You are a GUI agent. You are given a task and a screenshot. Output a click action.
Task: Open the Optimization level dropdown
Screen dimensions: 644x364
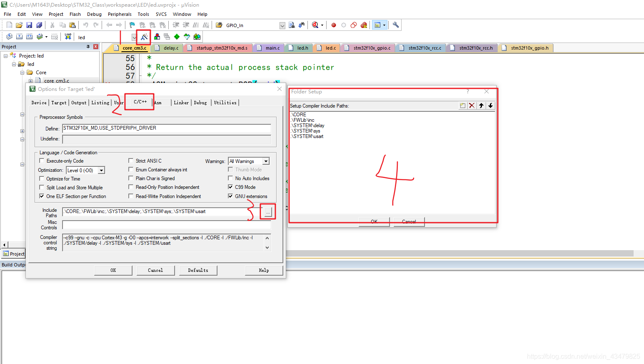[x=101, y=170]
